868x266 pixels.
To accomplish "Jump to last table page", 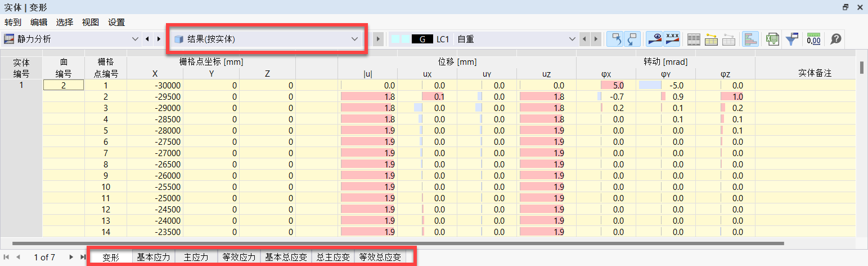I will click(x=83, y=257).
